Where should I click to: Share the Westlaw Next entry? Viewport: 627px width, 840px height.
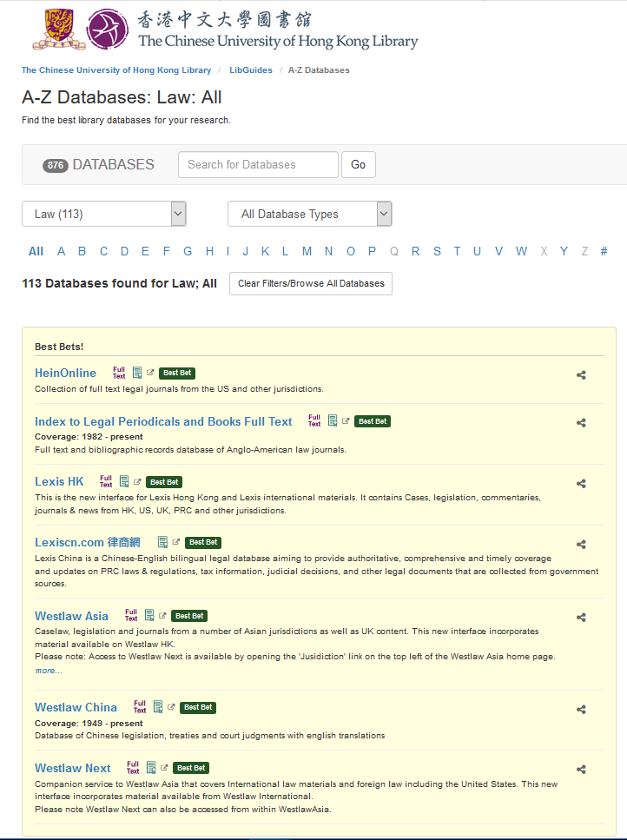point(581,770)
